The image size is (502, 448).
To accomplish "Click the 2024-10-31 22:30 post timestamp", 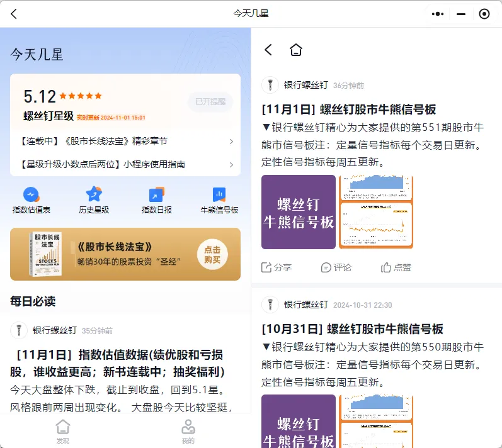I will pos(362,305).
